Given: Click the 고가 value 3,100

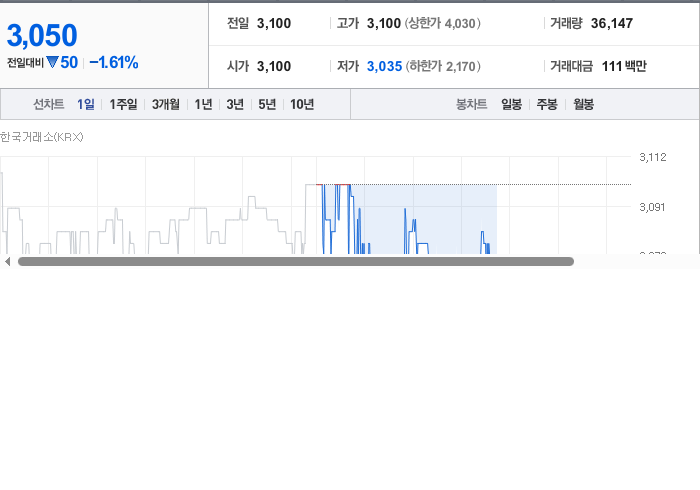Looking at the screenshot, I should [383, 23].
